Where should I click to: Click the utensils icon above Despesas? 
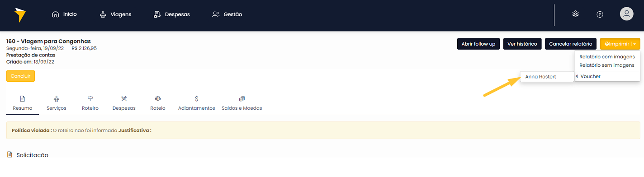124,98
